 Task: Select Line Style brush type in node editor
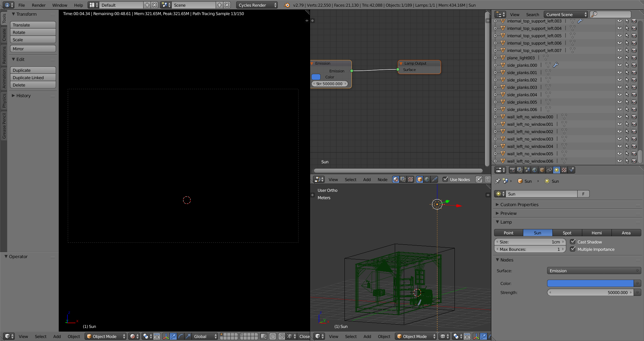pyautogui.click(x=434, y=179)
